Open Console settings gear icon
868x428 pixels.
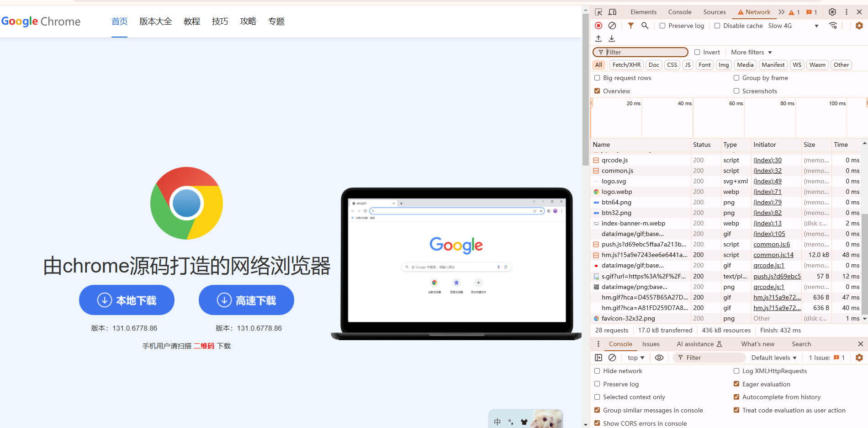[859, 358]
